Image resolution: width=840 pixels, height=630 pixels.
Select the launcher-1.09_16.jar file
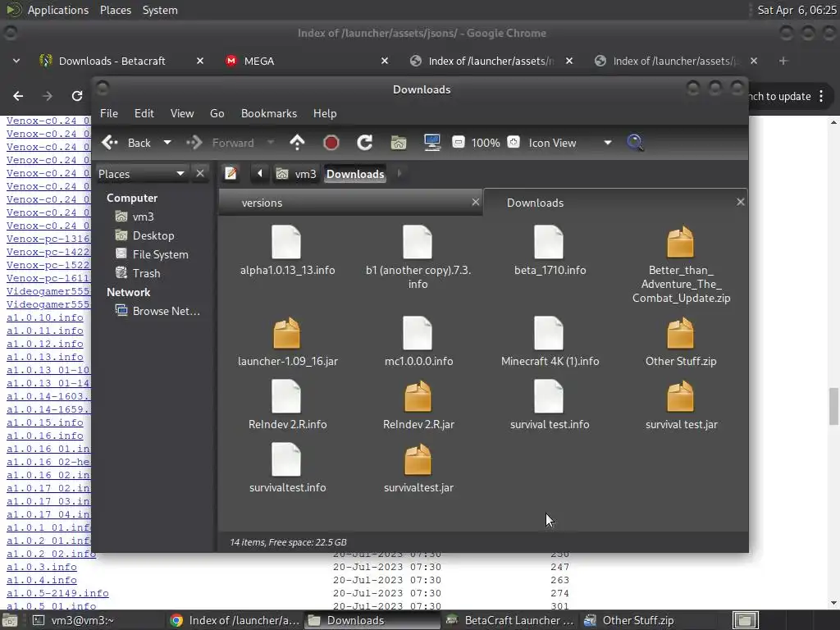(287, 341)
